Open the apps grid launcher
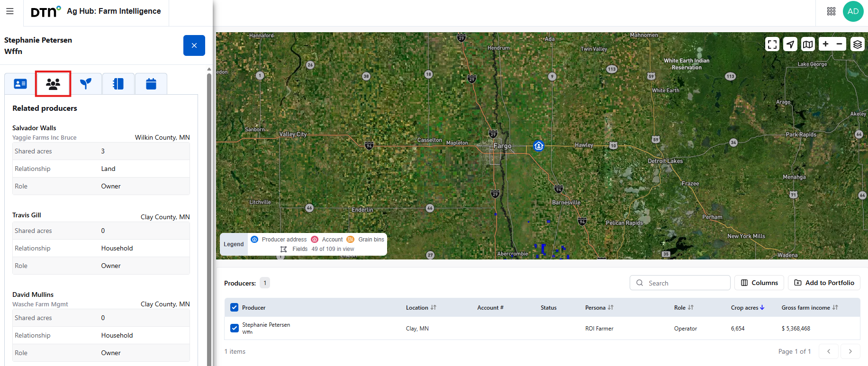The width and height of the screenshot is (868, 366). (x=831, y=11)
